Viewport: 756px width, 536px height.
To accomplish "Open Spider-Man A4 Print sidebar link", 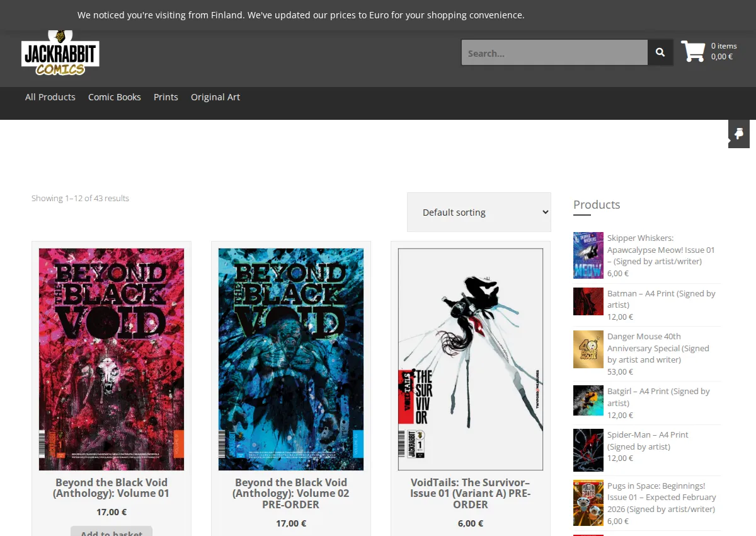I will (648, 441).
